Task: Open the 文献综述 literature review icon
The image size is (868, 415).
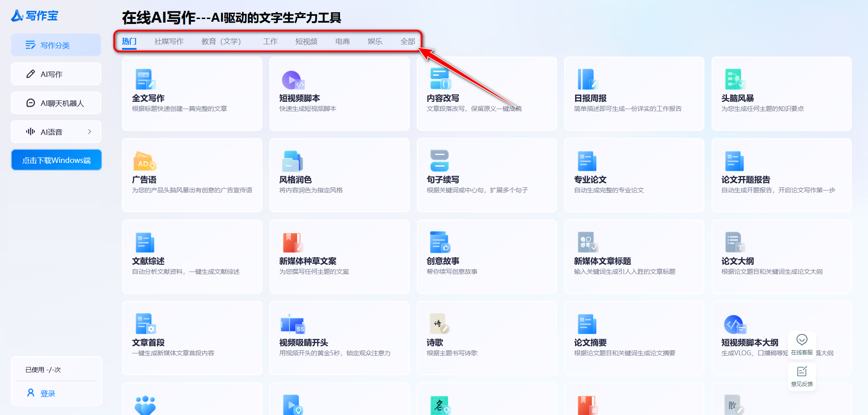Action: [x=145, y=243]
